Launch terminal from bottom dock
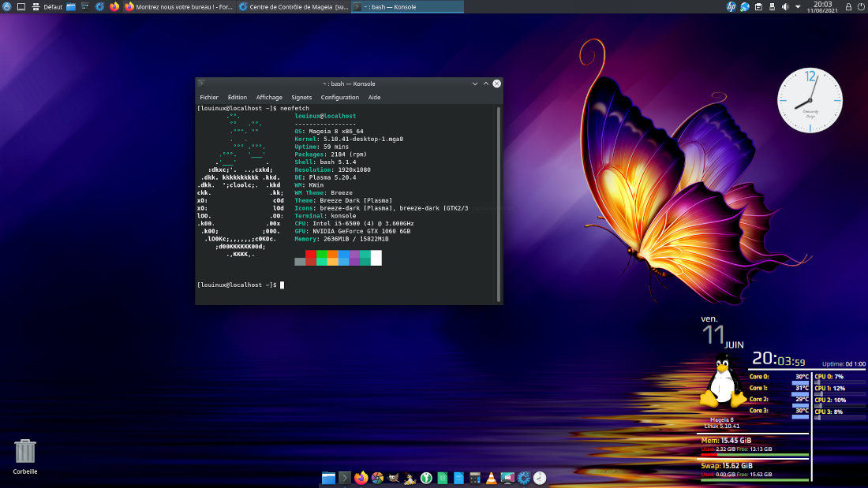This screenshot has width=868, height=488. click(344, 478)
